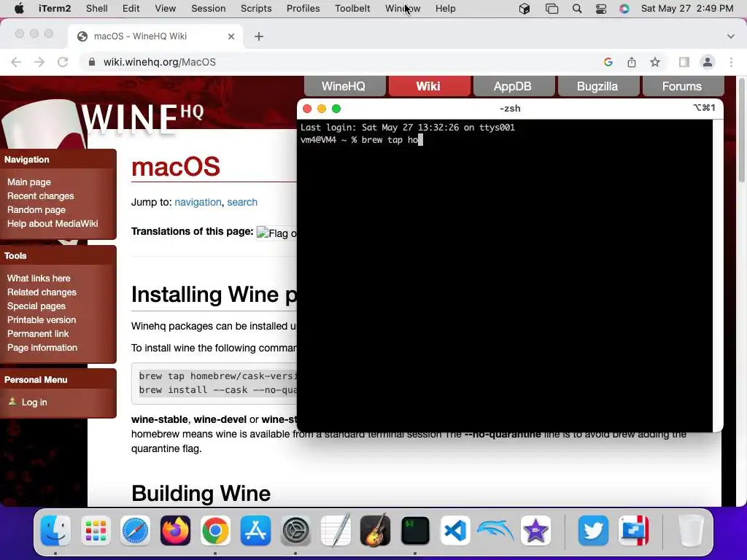This screenshot has height=560, width=747.
Task: Open the Toolbelt menu
Action: pos(352,9)
